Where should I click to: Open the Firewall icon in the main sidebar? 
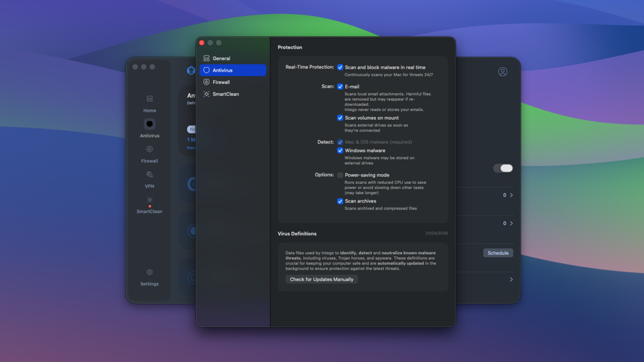click(149, 150)
